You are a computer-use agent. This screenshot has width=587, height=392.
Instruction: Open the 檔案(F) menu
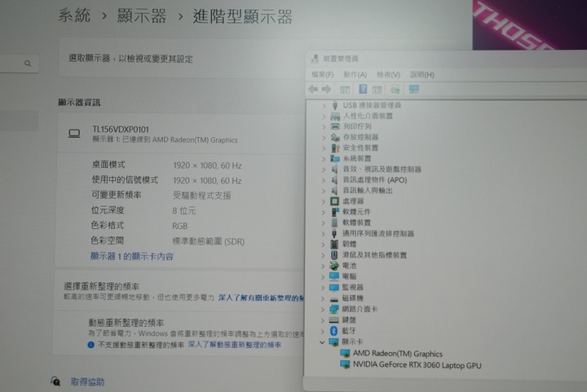(x=322, y=75)
